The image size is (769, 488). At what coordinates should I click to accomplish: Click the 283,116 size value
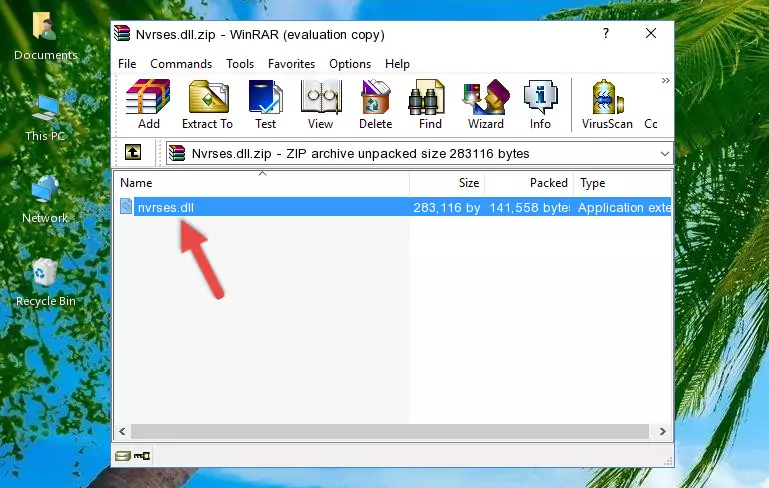point(446,207)
